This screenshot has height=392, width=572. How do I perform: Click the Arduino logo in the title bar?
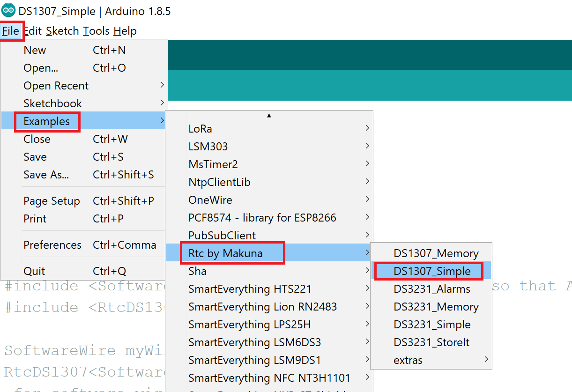click(8, 10)
